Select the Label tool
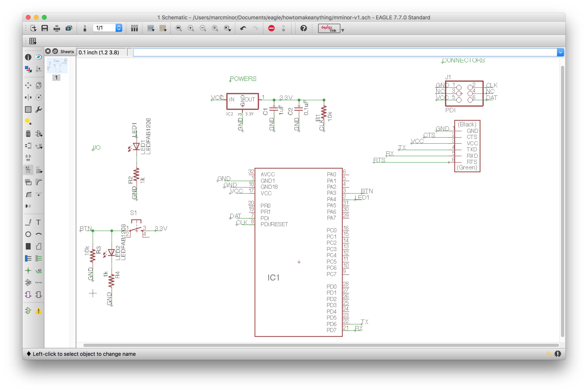 tap(38, 270)
